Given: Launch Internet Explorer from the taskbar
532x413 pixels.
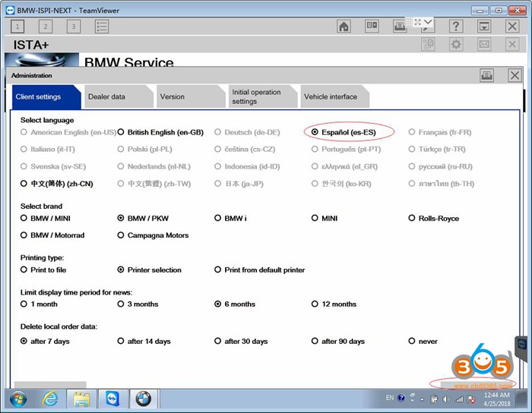Looking at the screenshot, I should pyautogui.click(x=50, y=399).
